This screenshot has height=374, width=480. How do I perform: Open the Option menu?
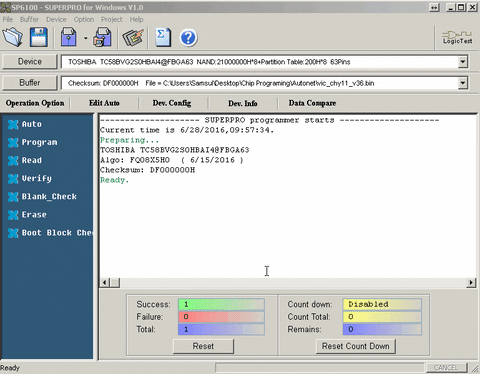coord(84,19)
